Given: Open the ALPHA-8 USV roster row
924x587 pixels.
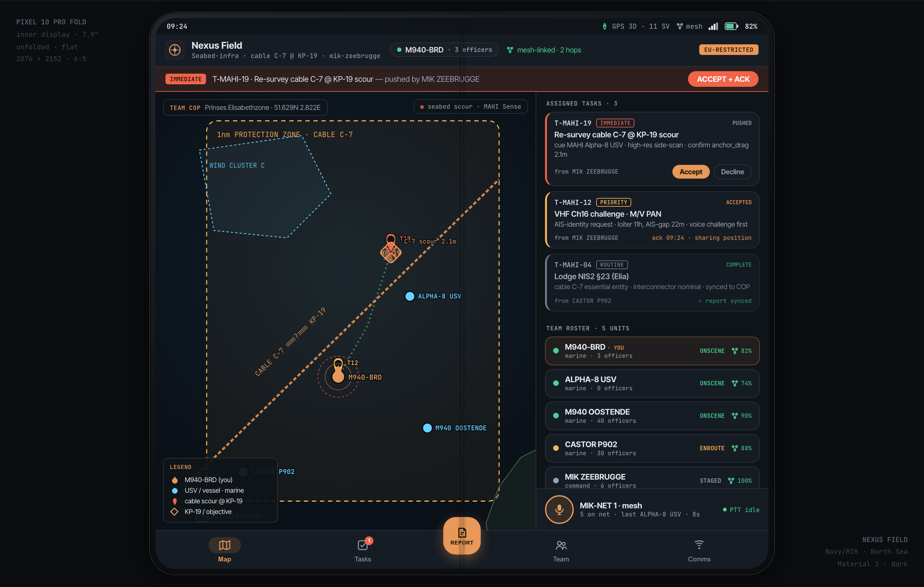Looking at the screenshot, I should (652, 383).
